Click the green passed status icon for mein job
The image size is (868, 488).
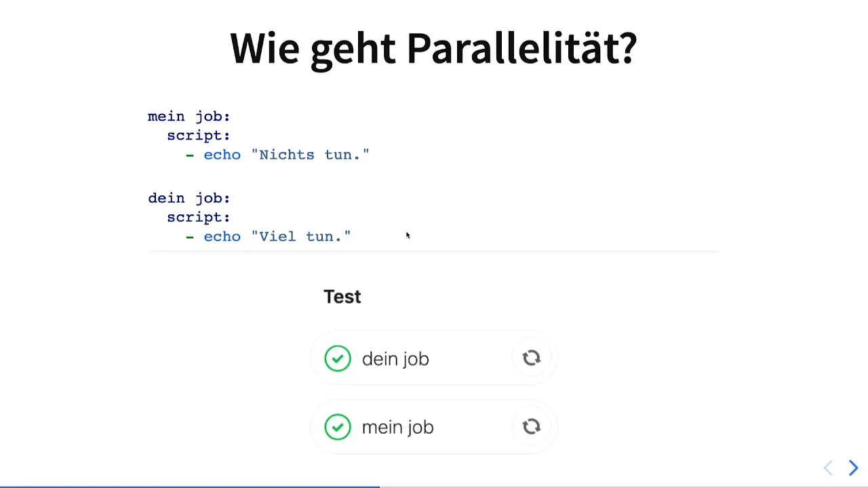pyautogui.click(x=338, y=427)
